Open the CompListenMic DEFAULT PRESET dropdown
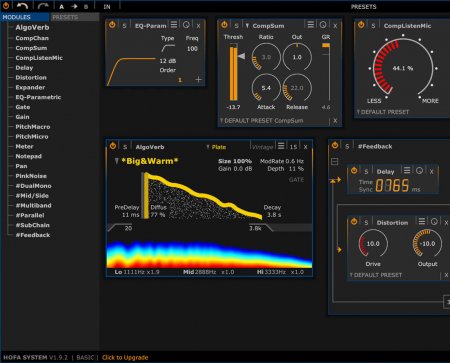 [x=383, y=112]
